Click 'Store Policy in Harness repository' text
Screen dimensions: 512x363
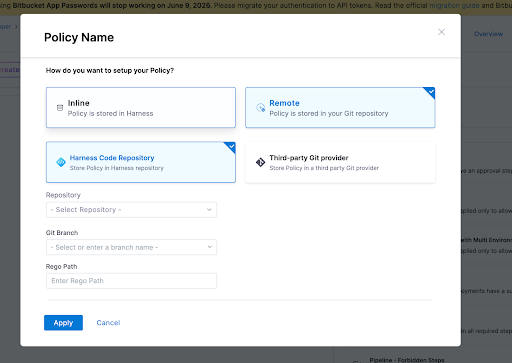point(117,168)
